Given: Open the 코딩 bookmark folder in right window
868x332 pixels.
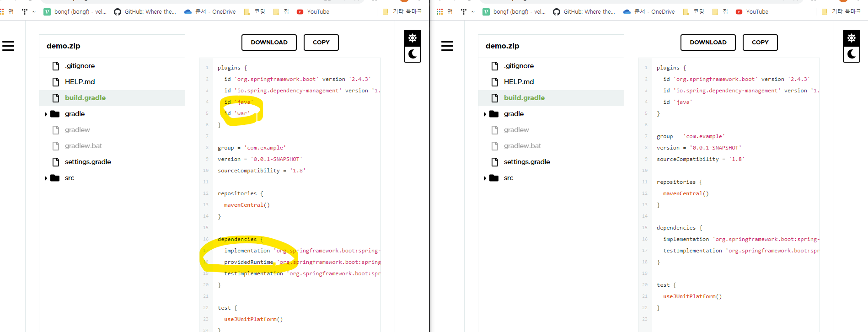Looking at the screenshot, I should [694, 12].
